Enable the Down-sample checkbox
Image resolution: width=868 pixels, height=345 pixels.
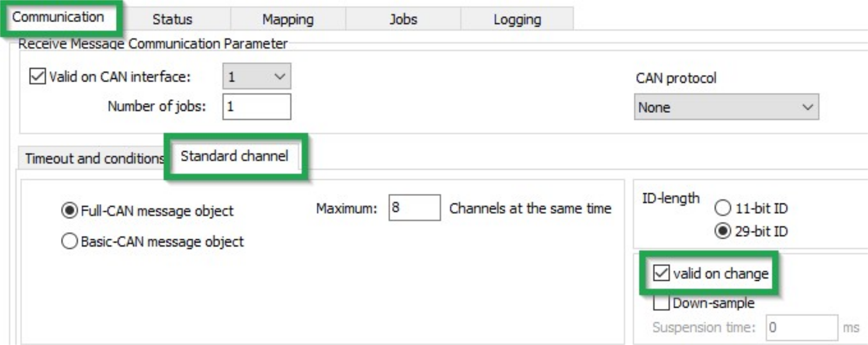(x=661, y=303)
